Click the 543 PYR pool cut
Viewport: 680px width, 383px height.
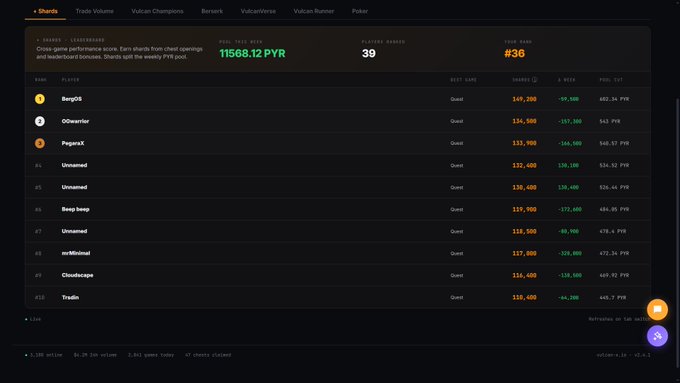tap(610, 121)
